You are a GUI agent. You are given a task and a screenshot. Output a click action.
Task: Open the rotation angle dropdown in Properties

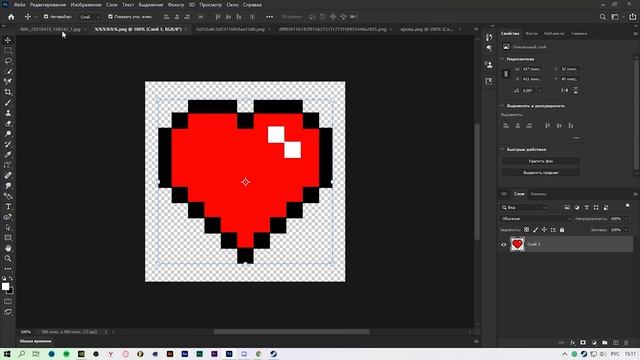click(540, 90)
